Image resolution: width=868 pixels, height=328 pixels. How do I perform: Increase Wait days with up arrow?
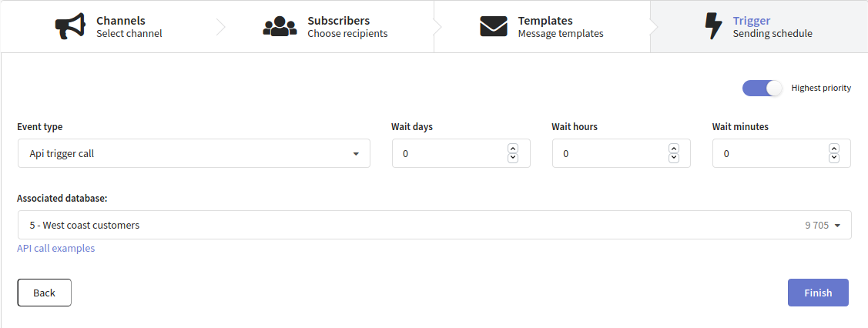513,149
